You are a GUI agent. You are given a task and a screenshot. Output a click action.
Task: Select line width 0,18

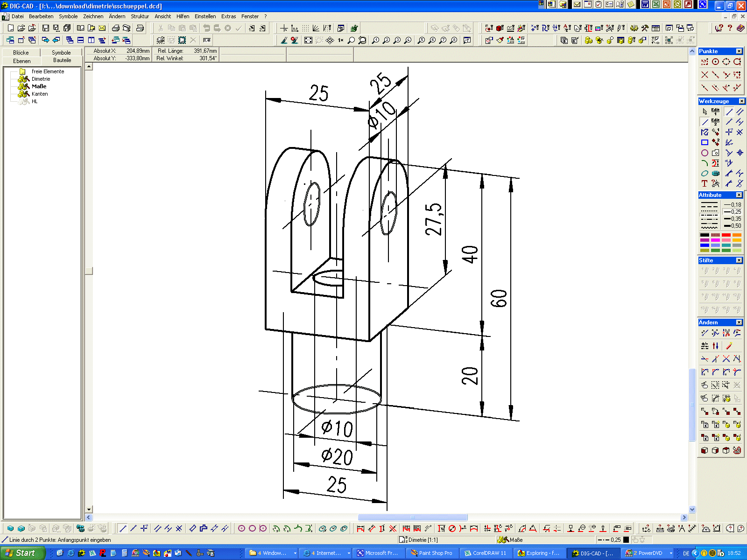733,205
